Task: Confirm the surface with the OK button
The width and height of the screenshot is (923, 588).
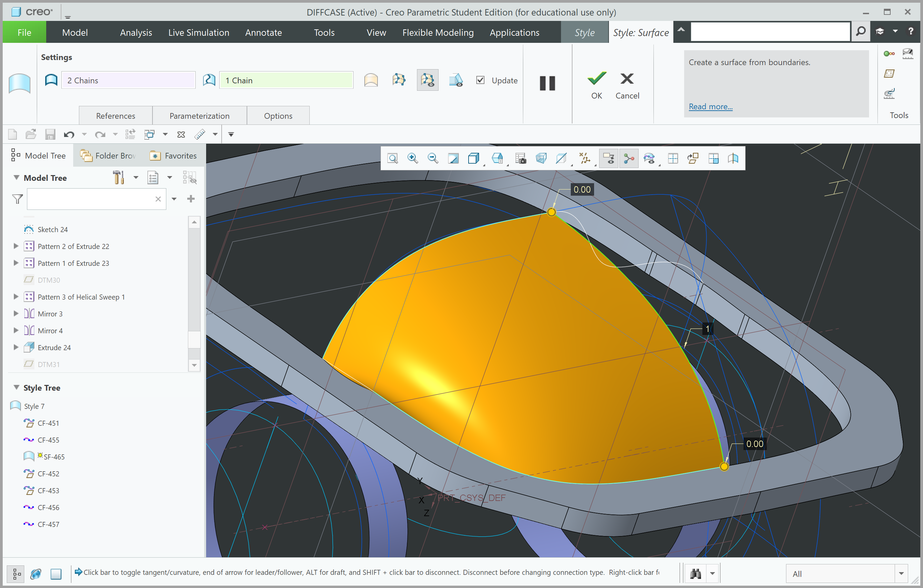Action: pyautogui.click(x=596, y=84)
